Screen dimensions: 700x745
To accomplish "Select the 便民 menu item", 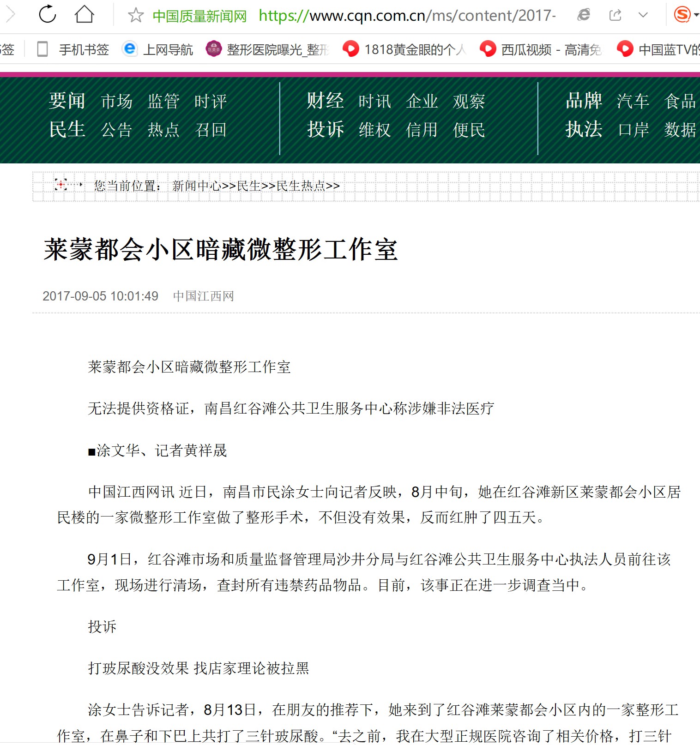I will [469, 130].
